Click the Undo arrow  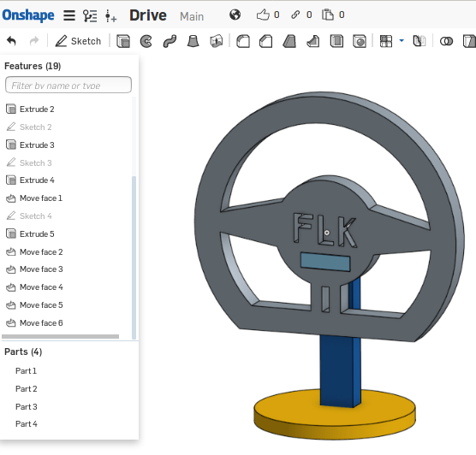(11, 41)
